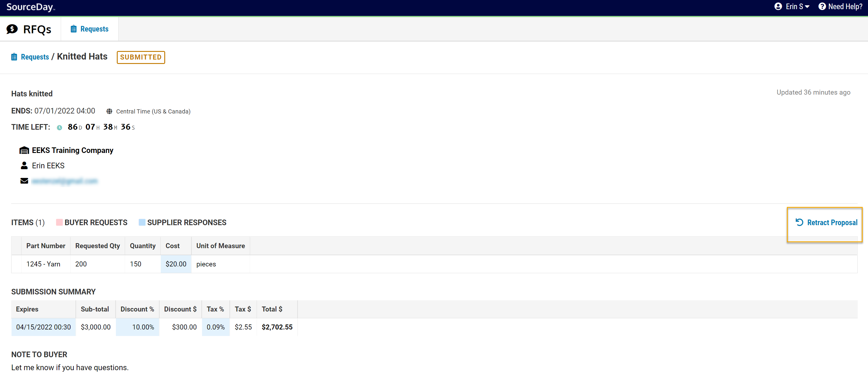Switch to the Requests tab
Screen dimensions: 868x379
tap(89, 29)
